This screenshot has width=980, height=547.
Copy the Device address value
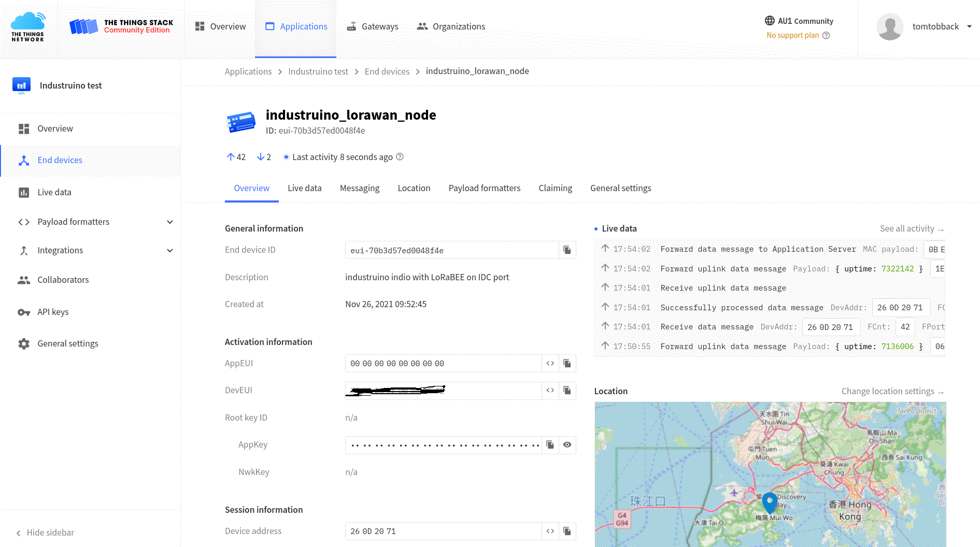[x=567, y=531]
